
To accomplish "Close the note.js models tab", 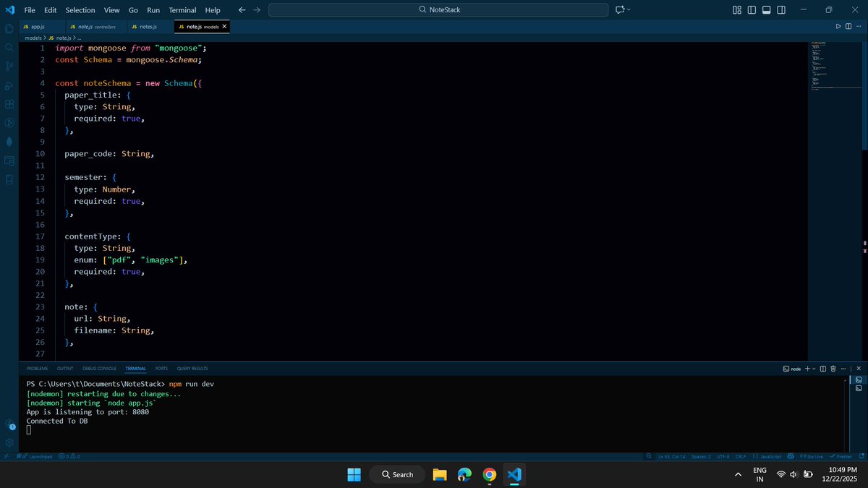I will click(224, 26).
